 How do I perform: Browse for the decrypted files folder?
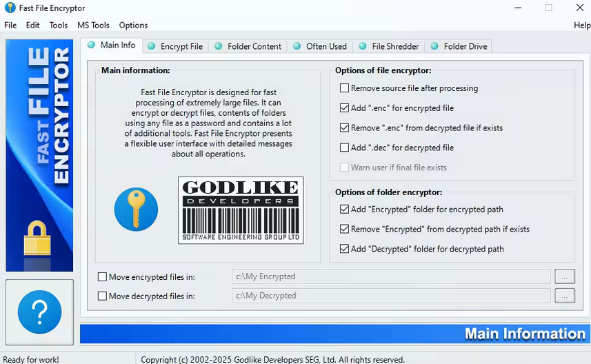[x=565, y=296]
